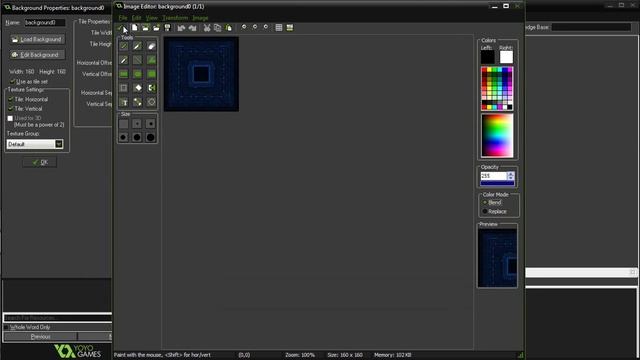Image resolution: width=640 pixels, height=360 pixels.
Task: Select the Fill tool
Action: 137,102
